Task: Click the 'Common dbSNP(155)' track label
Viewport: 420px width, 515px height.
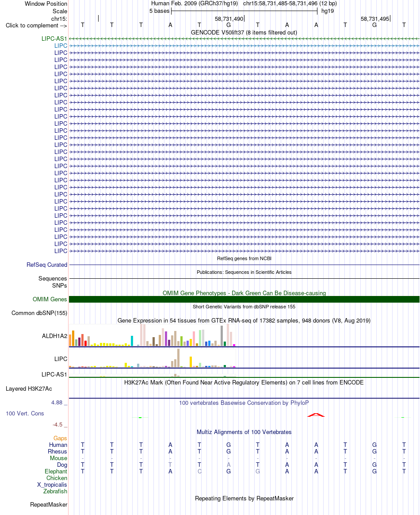Action: tap(39, 313)
